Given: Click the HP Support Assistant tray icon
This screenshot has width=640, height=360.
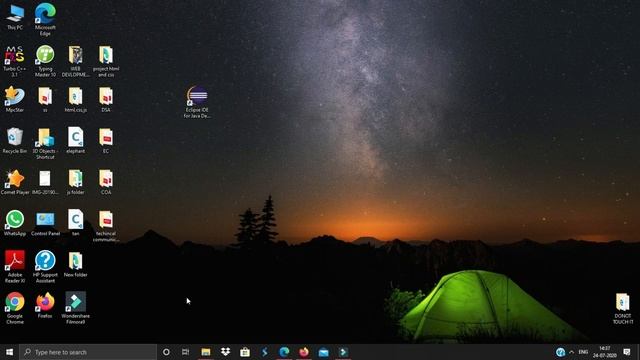Looking at the screenshot, I should [560, 352].
